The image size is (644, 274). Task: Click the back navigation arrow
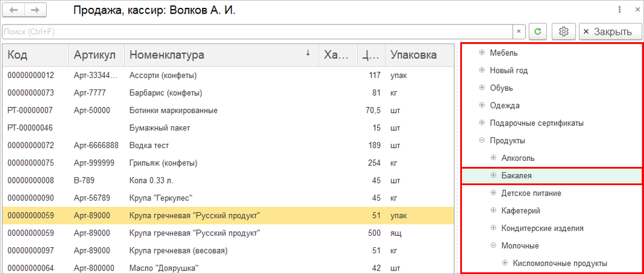(x=14, y=10)
